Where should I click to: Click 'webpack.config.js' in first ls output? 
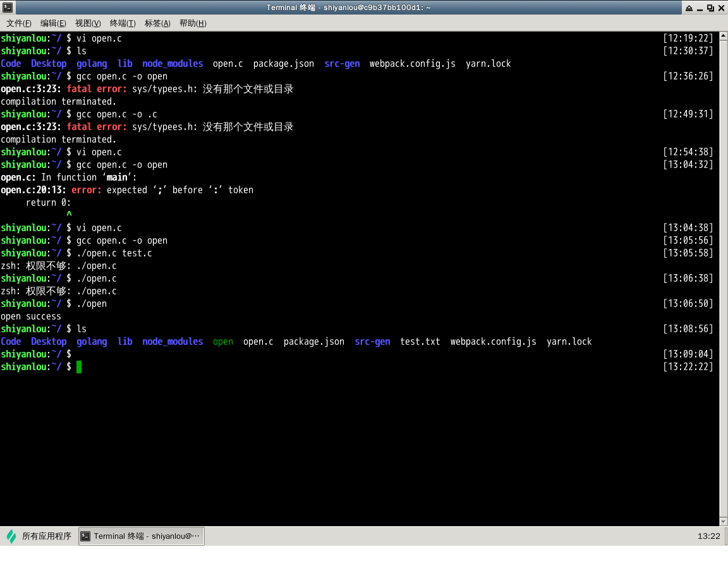point(412,64)
